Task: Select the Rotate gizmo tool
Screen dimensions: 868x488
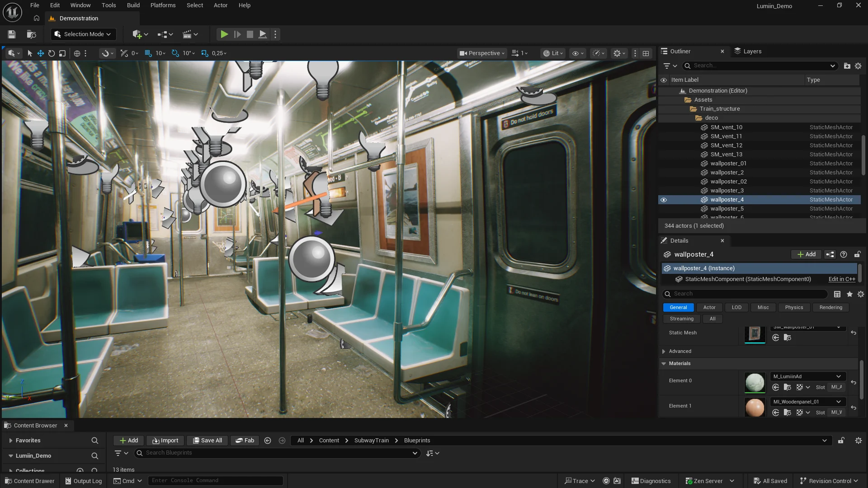Action: pyautogui.click(x=52, y=53)
